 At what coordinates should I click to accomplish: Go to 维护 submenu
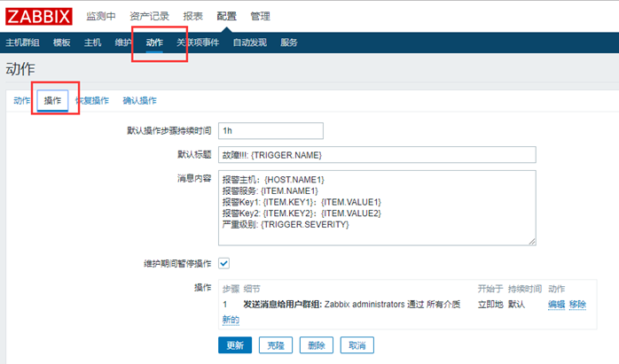[122, 43]
